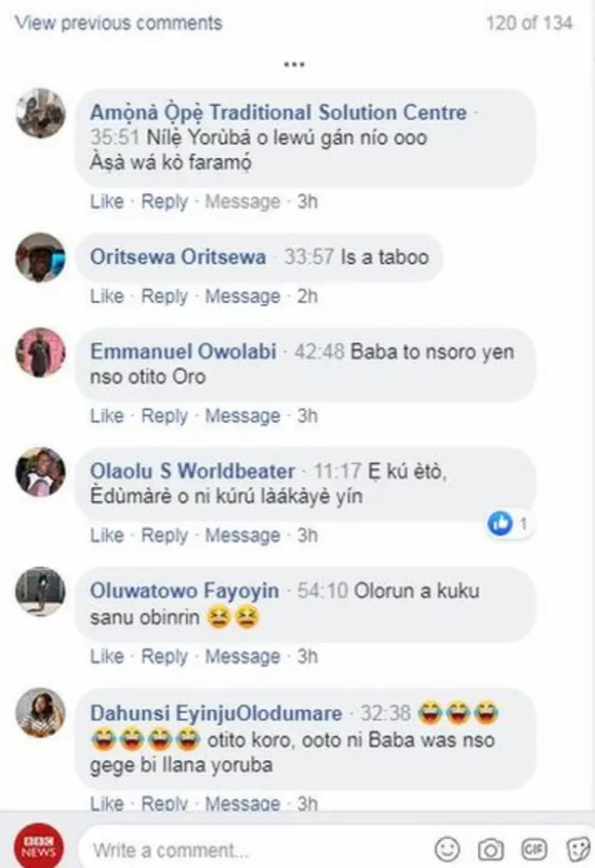The width and height of the screenshot is (595, 868).
Task: Click inside the Write a comment field
Action: pyautogui.click(x=232, y=848)
